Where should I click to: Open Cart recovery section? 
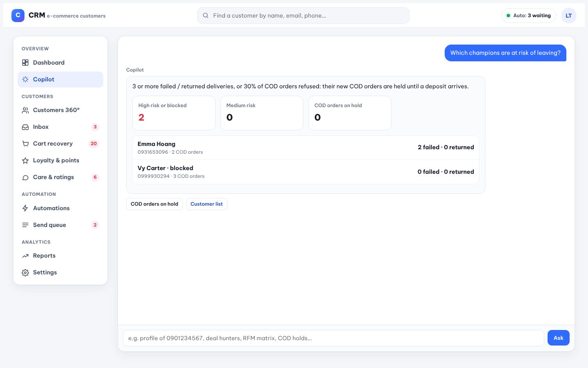click(x=60, y=144)
